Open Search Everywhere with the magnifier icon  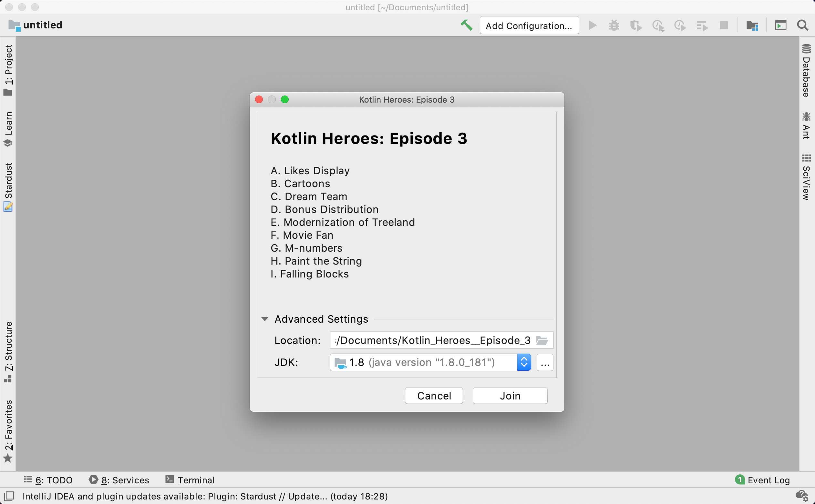pos(803,25)
